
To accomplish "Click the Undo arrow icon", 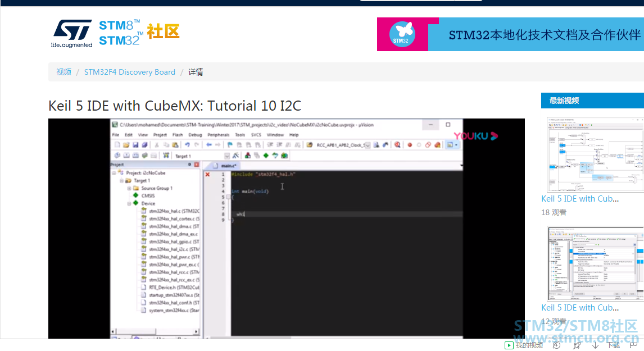I will coord(187,145).
